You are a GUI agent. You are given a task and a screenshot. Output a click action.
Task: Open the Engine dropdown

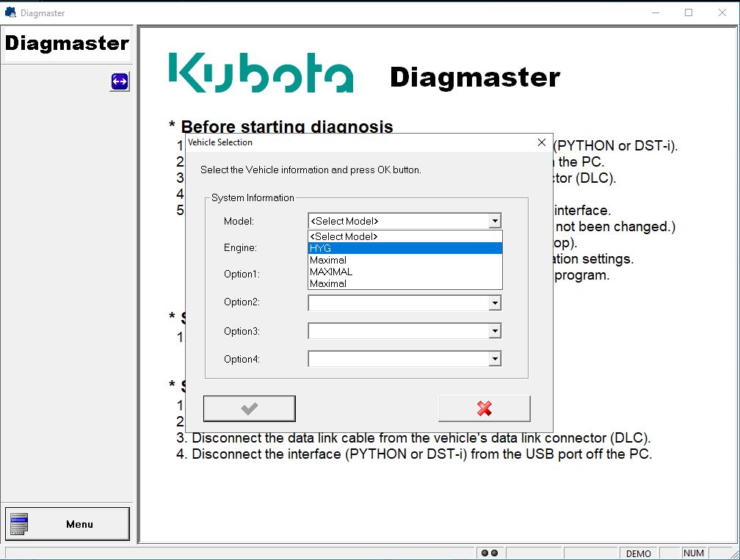pos(495,248)
